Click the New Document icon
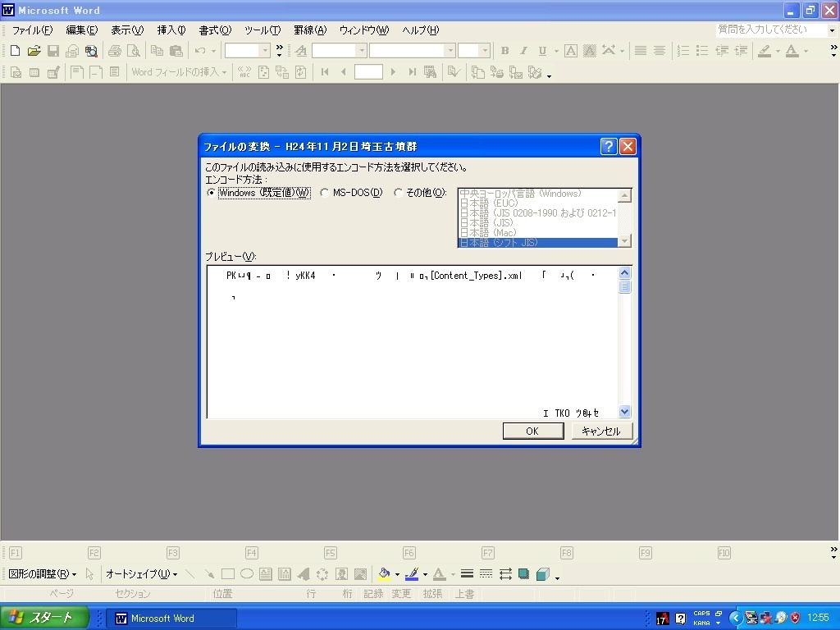The image size is (840, 630). pyautogui.click(x=15, y=51)
